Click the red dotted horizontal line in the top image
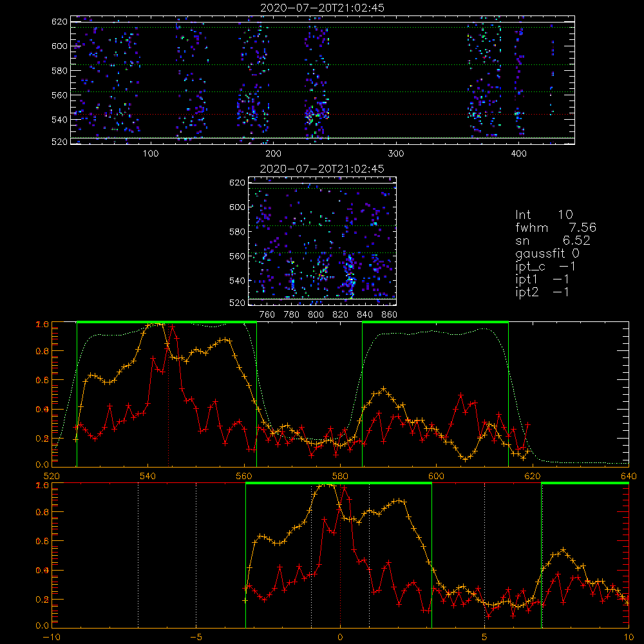This screenshot has width=644, height=644. click(x=323, y=115)
